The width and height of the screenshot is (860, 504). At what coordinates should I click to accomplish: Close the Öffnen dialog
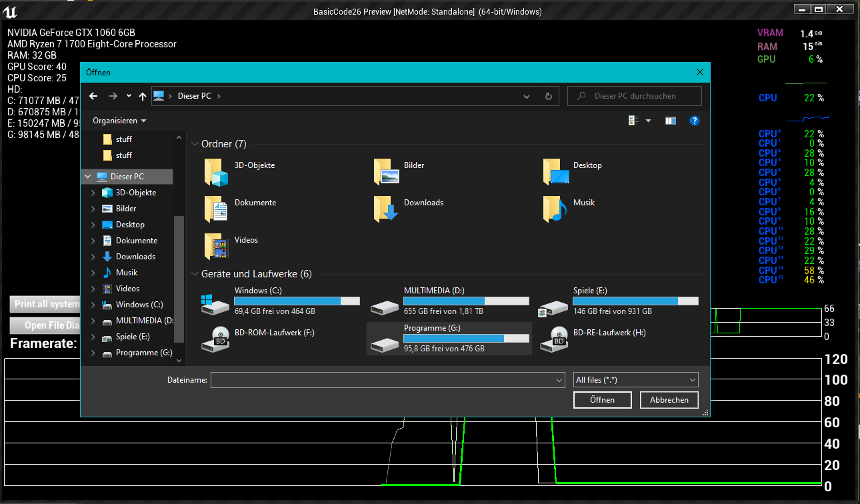[x=699, y=72]
